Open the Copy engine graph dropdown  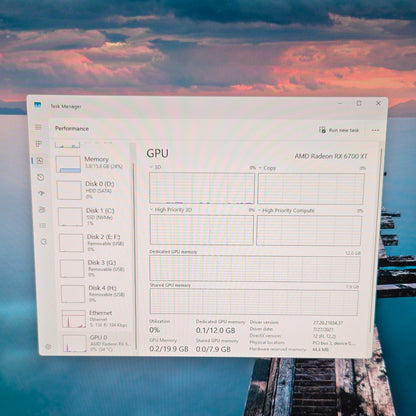pos(268,168)
